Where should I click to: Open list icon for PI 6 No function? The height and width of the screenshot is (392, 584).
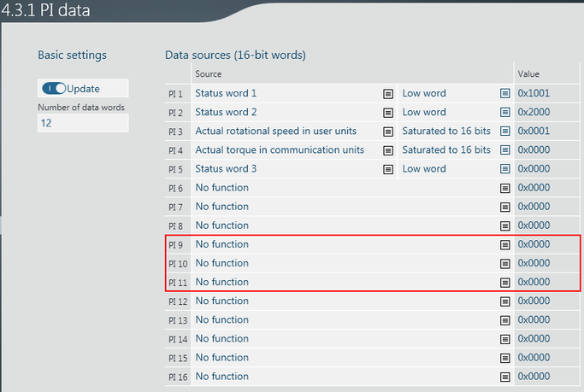(504, 188)
